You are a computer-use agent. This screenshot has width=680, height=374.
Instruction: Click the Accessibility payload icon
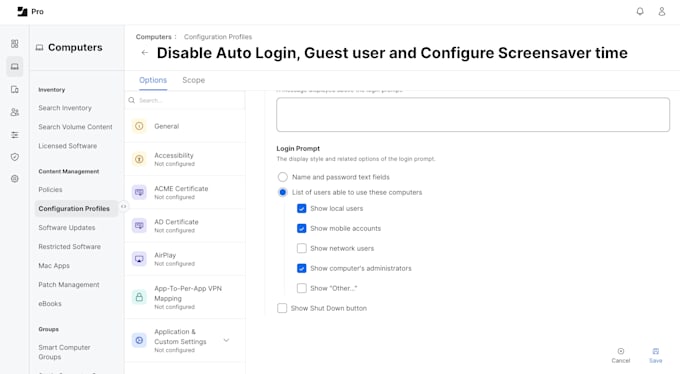pos(139,159)
